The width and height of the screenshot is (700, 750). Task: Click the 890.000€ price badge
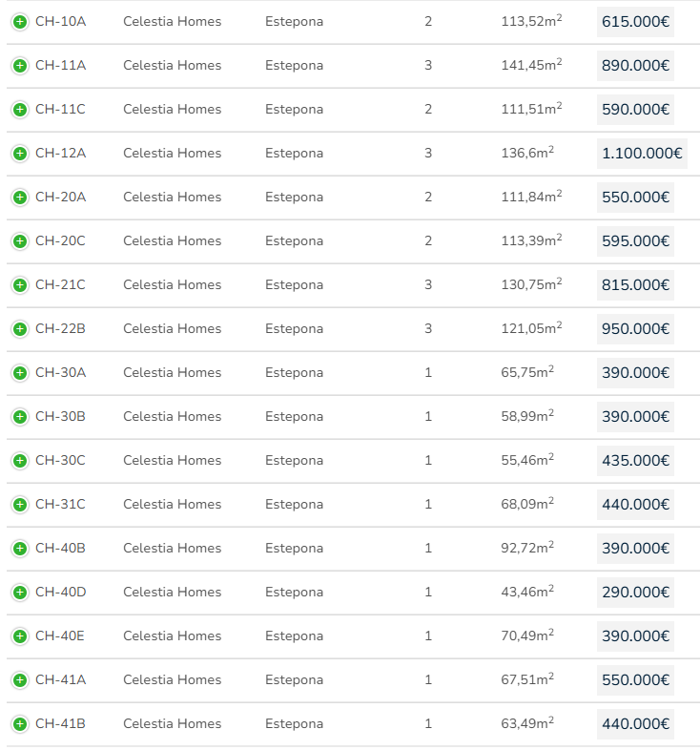pos(635,66)
